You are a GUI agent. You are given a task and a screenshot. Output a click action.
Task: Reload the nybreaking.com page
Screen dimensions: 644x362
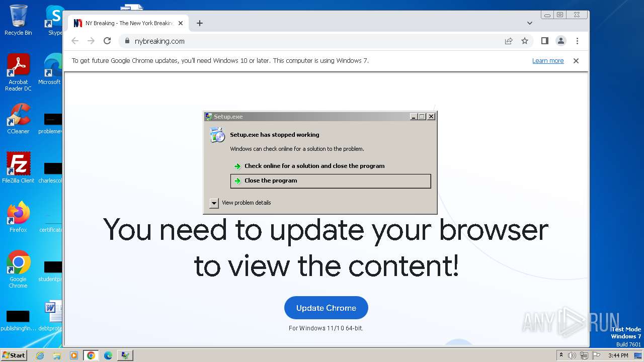tap(107, 41)
